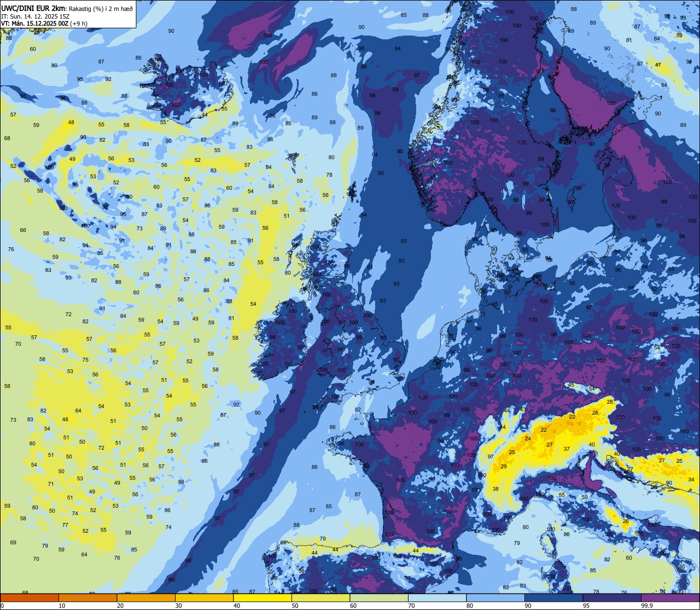
Task: Click the bright yellow 40–50 legend swatch
Action: (262, 598)
